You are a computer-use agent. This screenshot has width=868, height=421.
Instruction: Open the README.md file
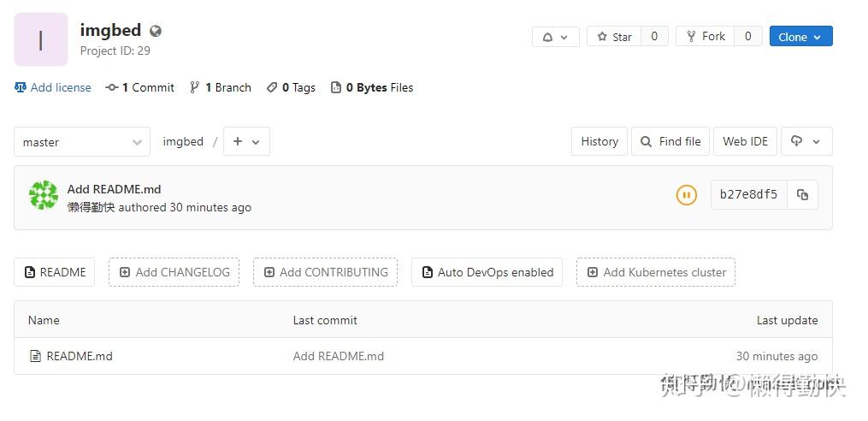(79, 356)
